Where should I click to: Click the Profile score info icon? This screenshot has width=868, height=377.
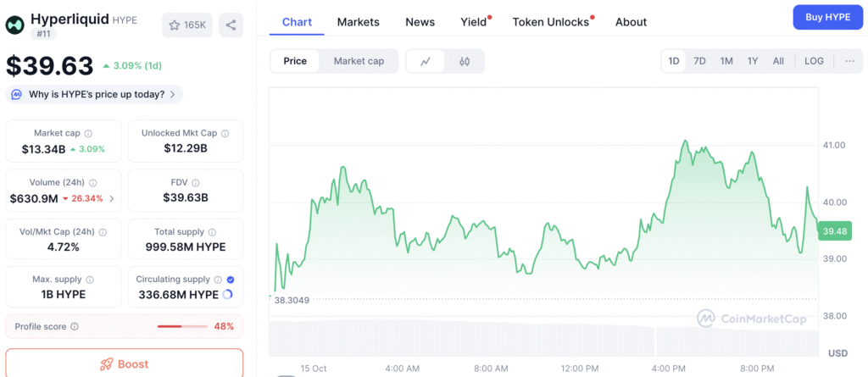point(75,326)
